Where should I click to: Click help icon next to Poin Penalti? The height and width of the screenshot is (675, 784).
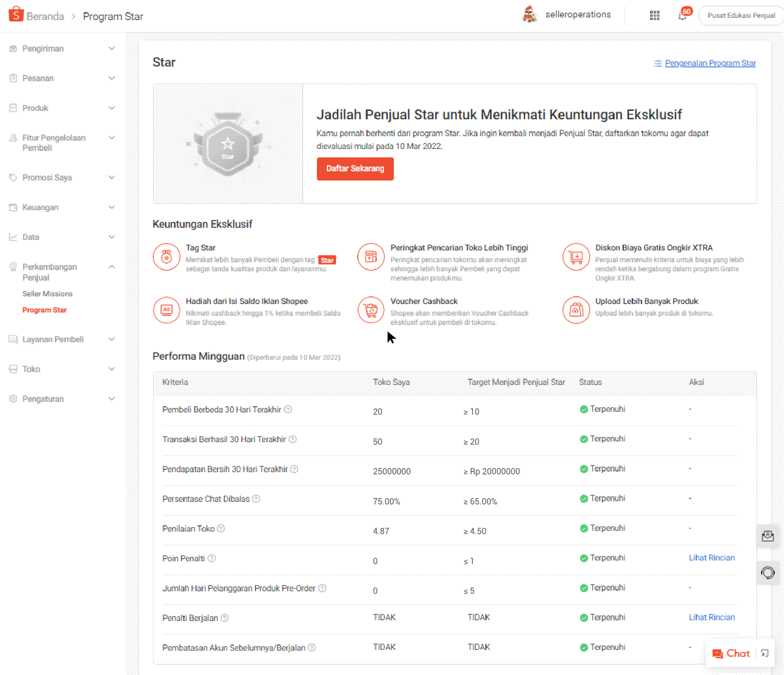[212, 558]
